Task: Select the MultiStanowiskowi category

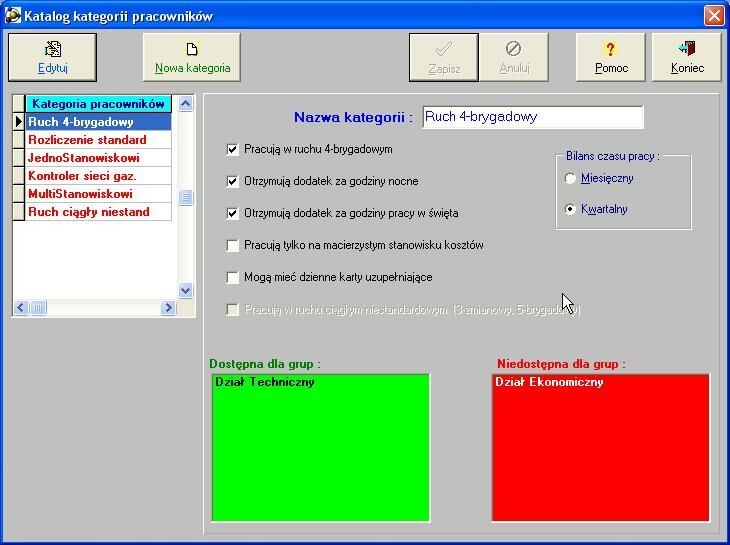Action: tap(98, 194)
